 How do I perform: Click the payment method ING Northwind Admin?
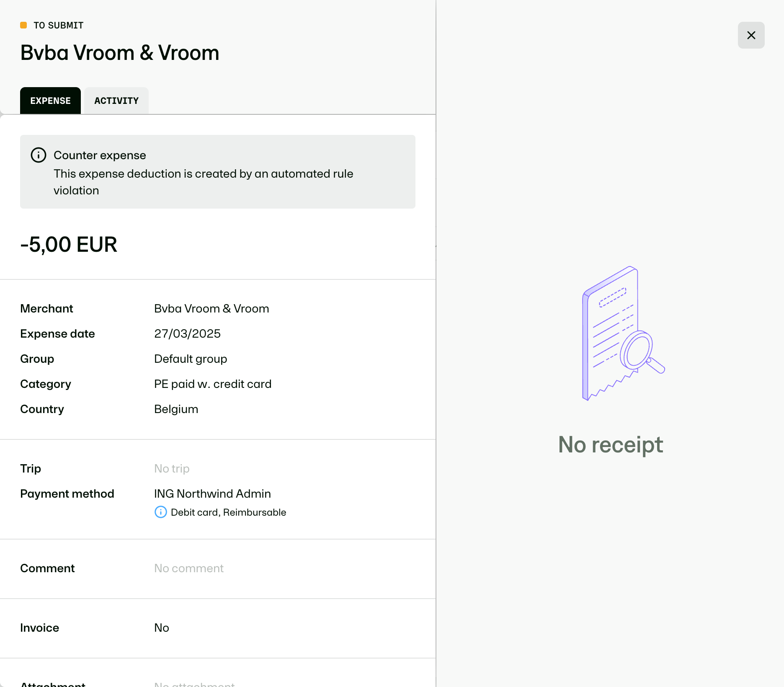(212, 494)
